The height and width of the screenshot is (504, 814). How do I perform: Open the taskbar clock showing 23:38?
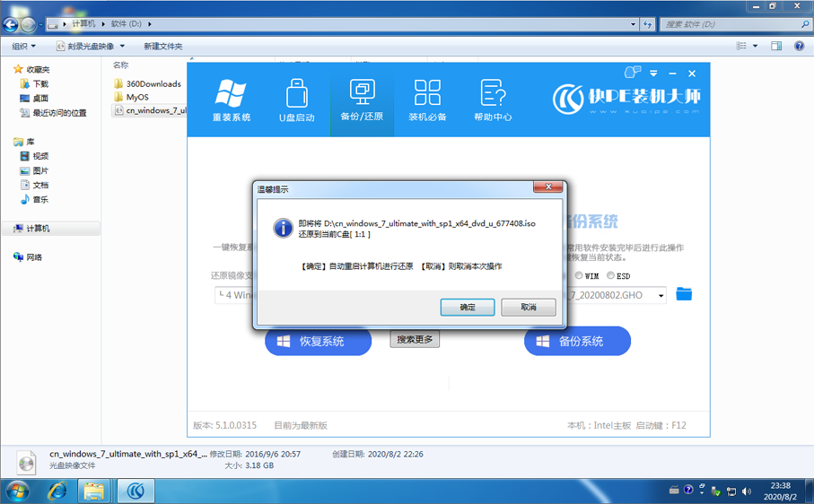point(780,491)
